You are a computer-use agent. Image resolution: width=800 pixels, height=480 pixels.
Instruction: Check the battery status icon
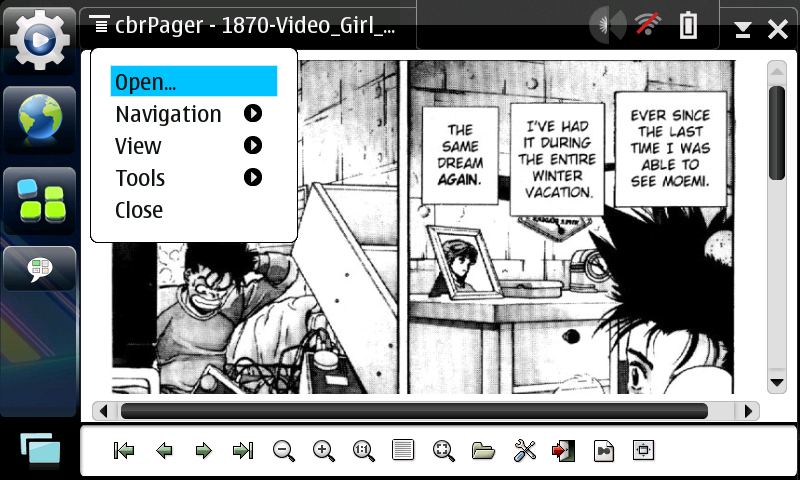click(688, 24)
